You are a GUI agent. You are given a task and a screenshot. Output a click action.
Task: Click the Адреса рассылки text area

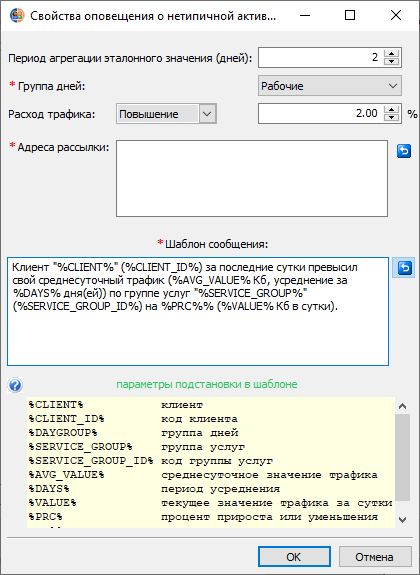[252, 178]
